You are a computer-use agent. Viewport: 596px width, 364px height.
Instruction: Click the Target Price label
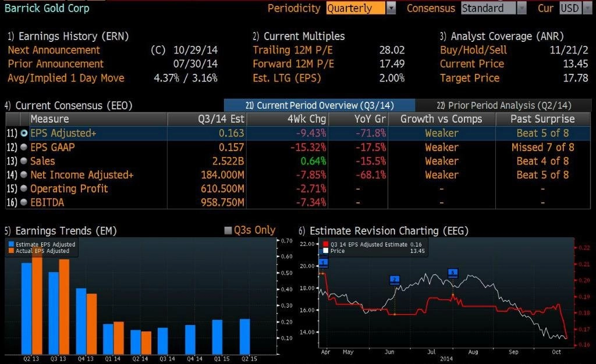coord(470,78)
